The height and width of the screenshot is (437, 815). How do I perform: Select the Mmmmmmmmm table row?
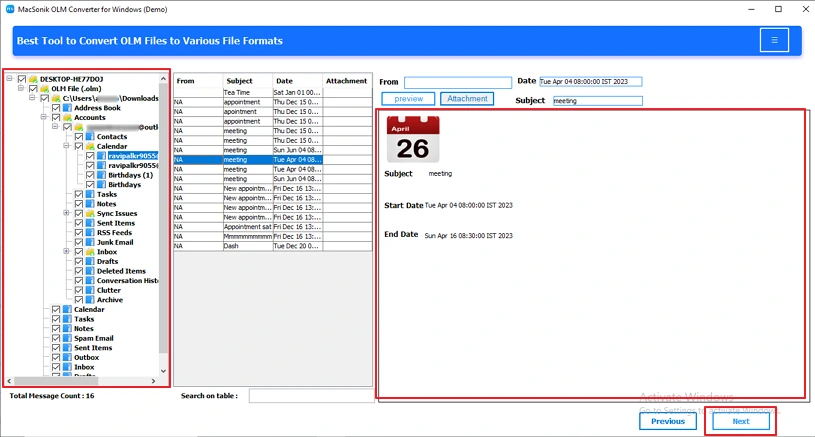273,236
